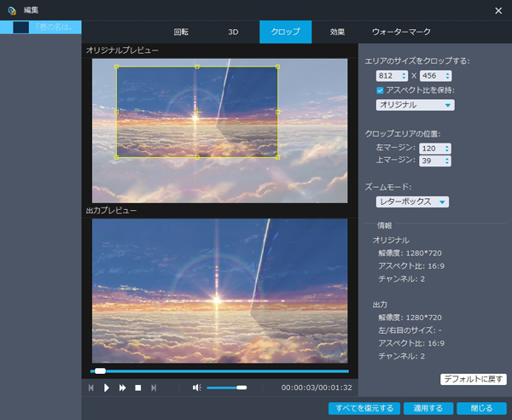Mute audio using the speaker icon
512x420 pixels.
pos(197,388)
